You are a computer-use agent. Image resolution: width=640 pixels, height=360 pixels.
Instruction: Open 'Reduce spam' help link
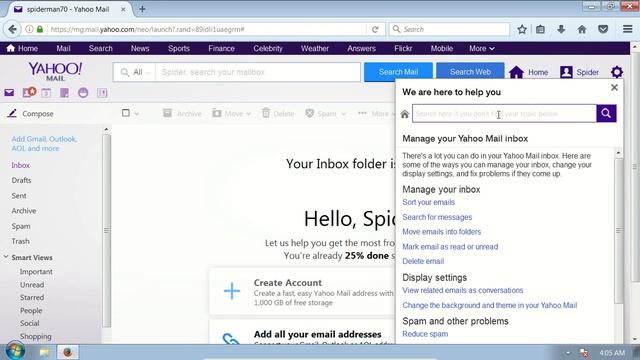tap(425, 334)
